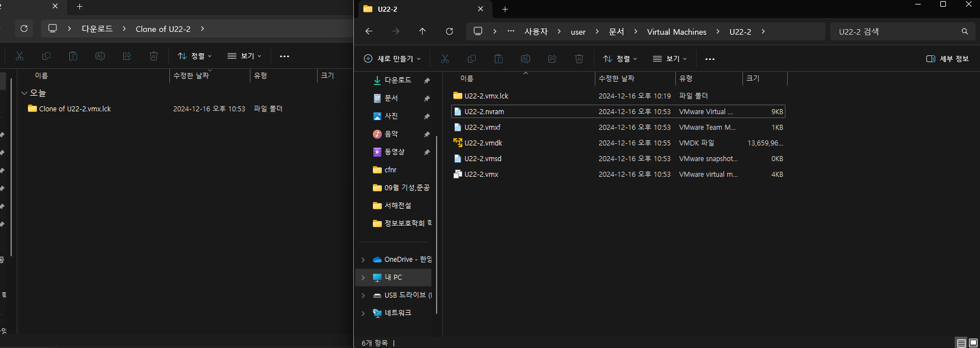Add a new tab next to U22-2
Image resolution: width=980 pixels, height=348 pixels.
(505, 9)
